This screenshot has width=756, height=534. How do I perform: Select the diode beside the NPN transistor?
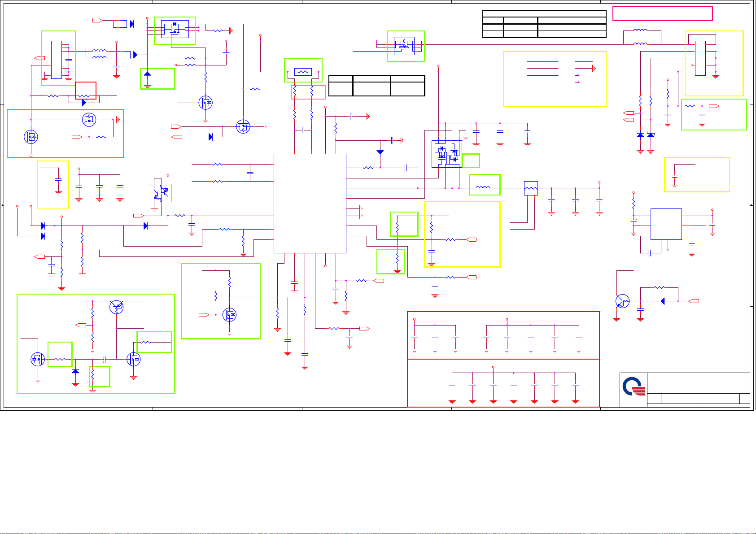coord(663,301)
